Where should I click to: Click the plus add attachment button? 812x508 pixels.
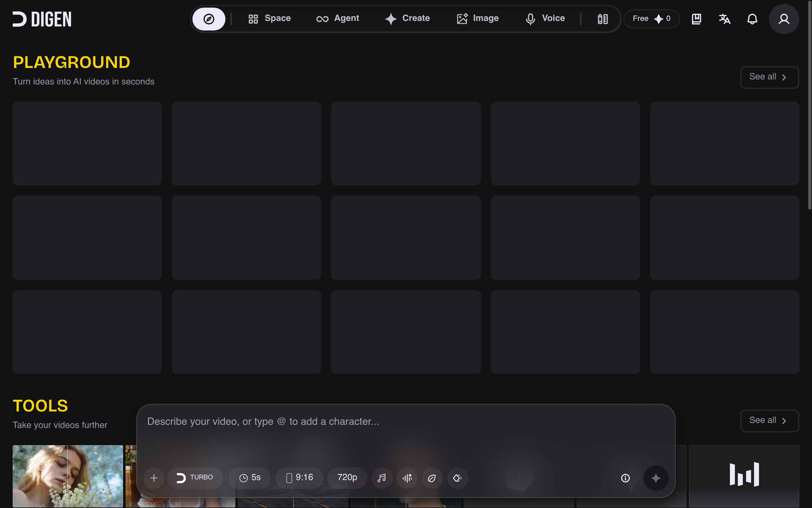pos(154,478)
